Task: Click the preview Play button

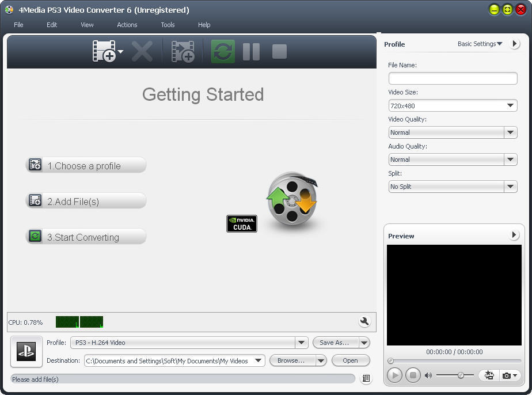Action: [x=394, y=375]
